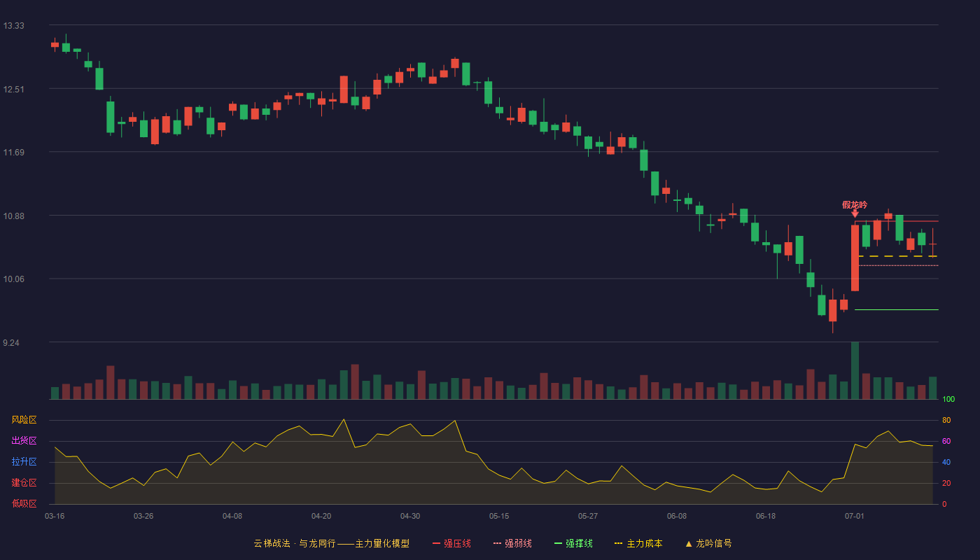980x560 pixels.
Task: Select the 低吸区 zone label
Action: coord(24,503)
